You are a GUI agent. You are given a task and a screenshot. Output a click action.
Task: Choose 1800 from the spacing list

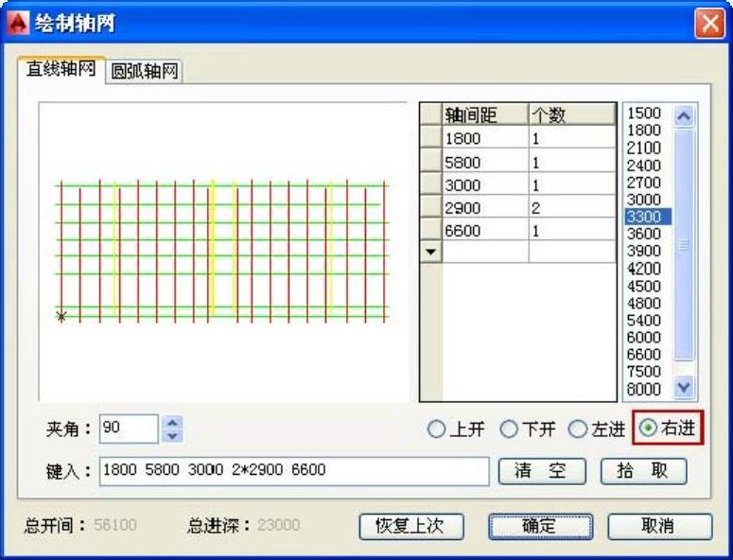648,130
